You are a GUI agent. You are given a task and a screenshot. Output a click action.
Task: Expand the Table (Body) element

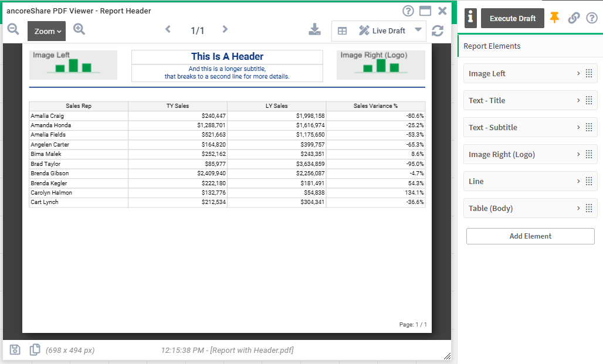tap(578, 208)
